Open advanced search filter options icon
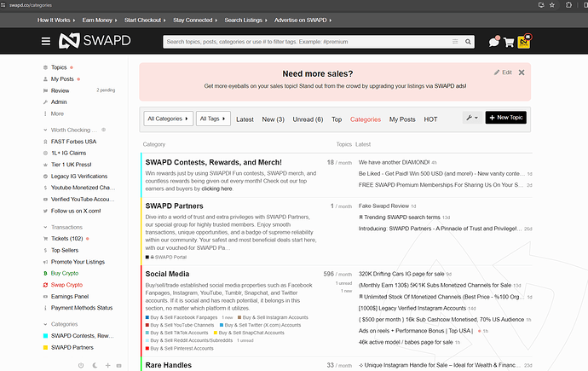588x371 pixels. tap(455, 42)
